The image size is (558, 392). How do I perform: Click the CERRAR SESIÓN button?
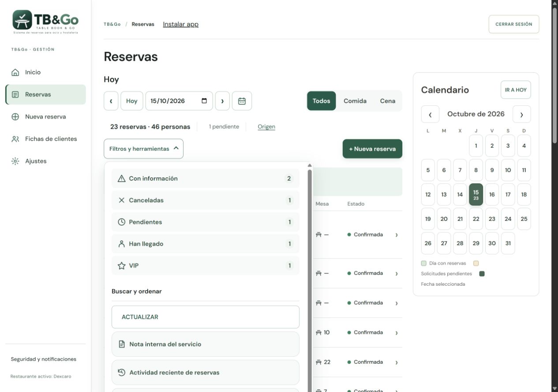click(514, 24)
